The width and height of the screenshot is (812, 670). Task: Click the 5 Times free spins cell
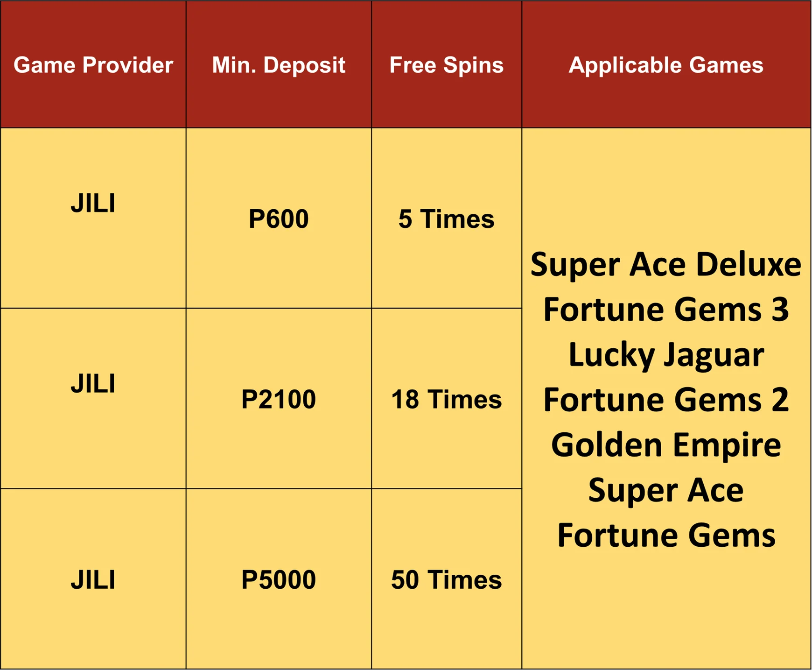[447, 219]
